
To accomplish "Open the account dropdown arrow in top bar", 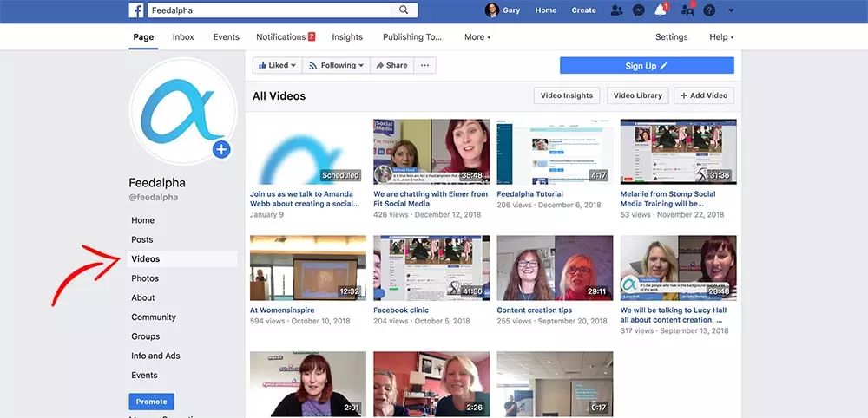I will click(731, 10).
